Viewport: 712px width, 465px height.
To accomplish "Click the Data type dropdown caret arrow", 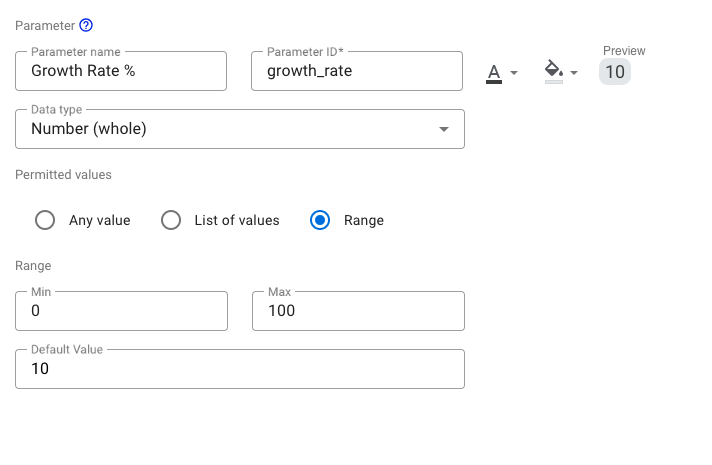I will tap(444, 129).
